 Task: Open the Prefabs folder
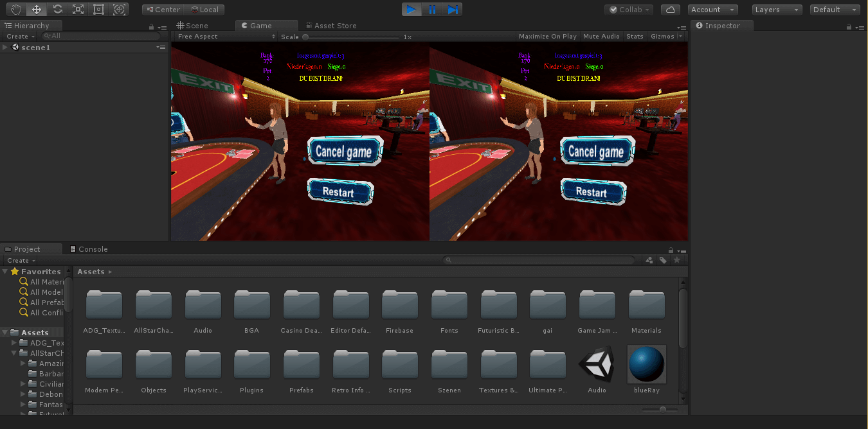pos(301,371)
